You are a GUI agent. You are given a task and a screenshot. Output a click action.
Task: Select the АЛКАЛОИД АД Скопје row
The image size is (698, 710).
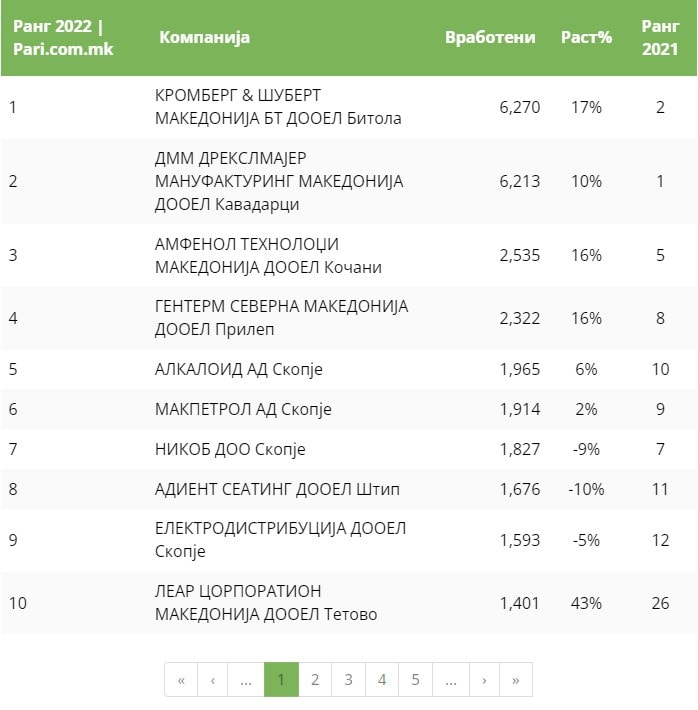[239, 370]
